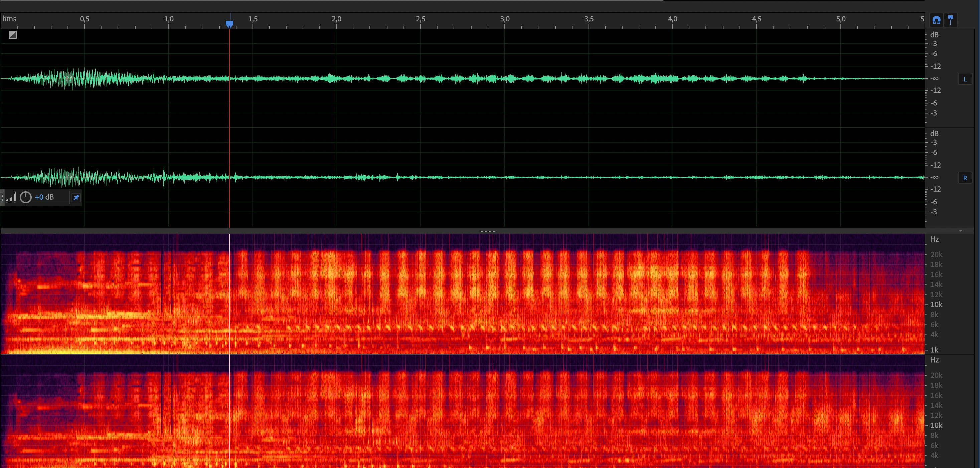Open the small arrow menu right of divider
The image size is (980, 468).
coord(961,230)
